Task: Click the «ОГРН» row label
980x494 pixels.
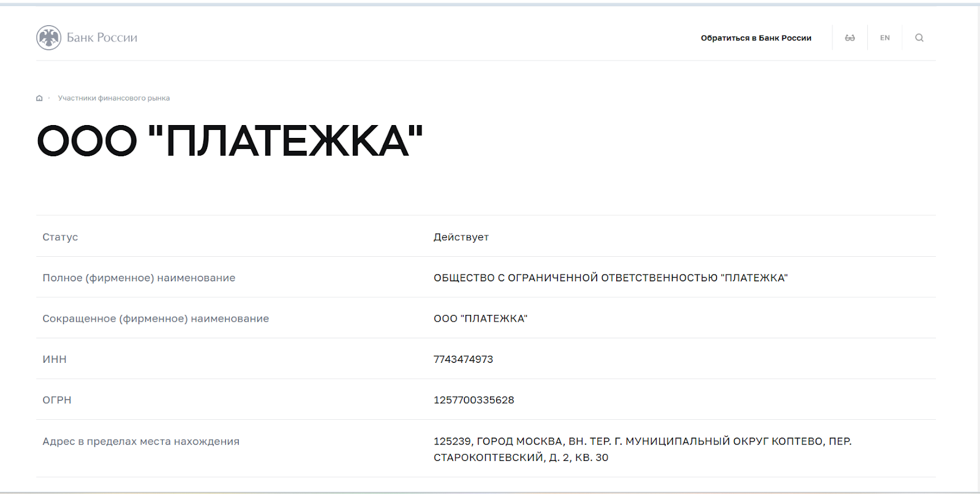Action: coord(57,400)
